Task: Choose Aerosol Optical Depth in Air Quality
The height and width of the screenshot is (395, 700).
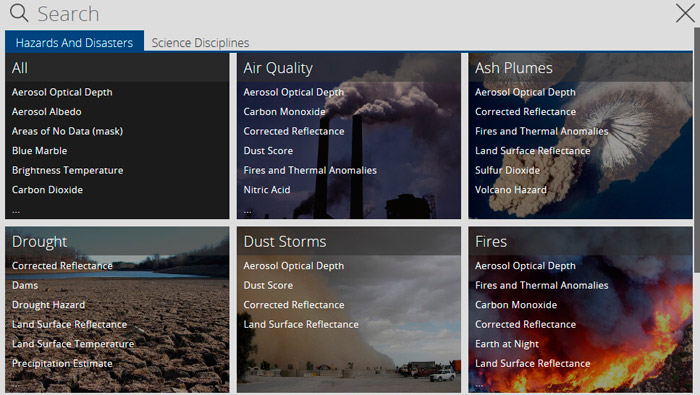Action: pyautogui.click(x=294, y=92)
